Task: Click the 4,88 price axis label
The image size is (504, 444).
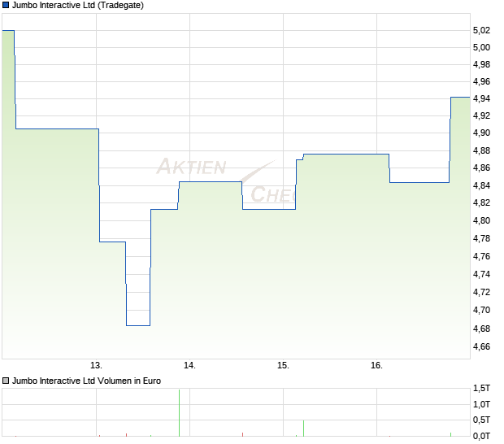Action: [x=481, y=150]
